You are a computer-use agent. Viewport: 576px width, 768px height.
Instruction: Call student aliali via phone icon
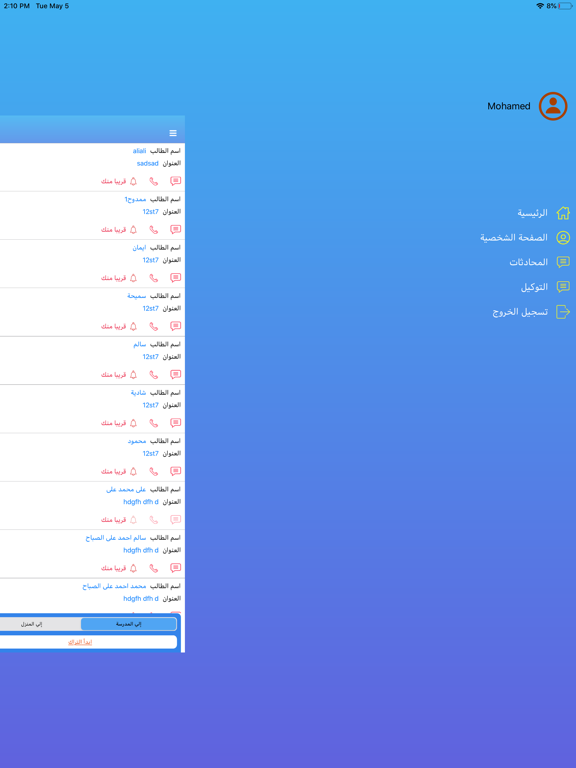pyautogui.click(x=154, y=181)
